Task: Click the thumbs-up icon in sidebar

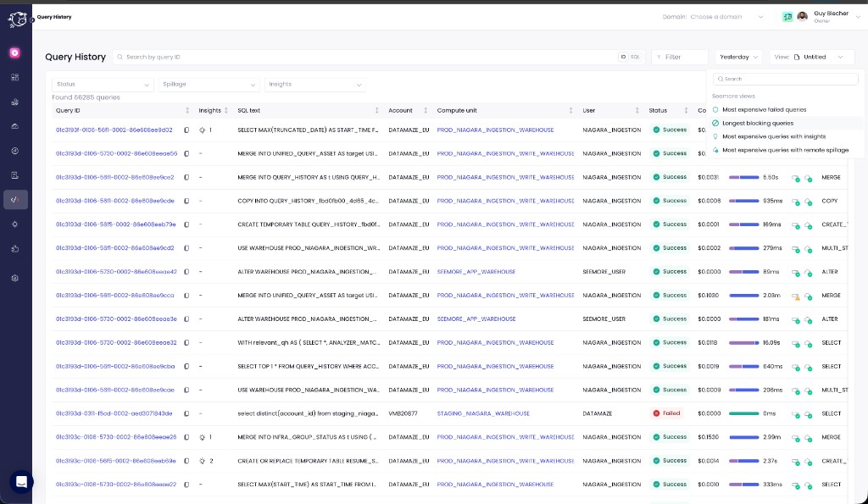Action: coord(14,249)
